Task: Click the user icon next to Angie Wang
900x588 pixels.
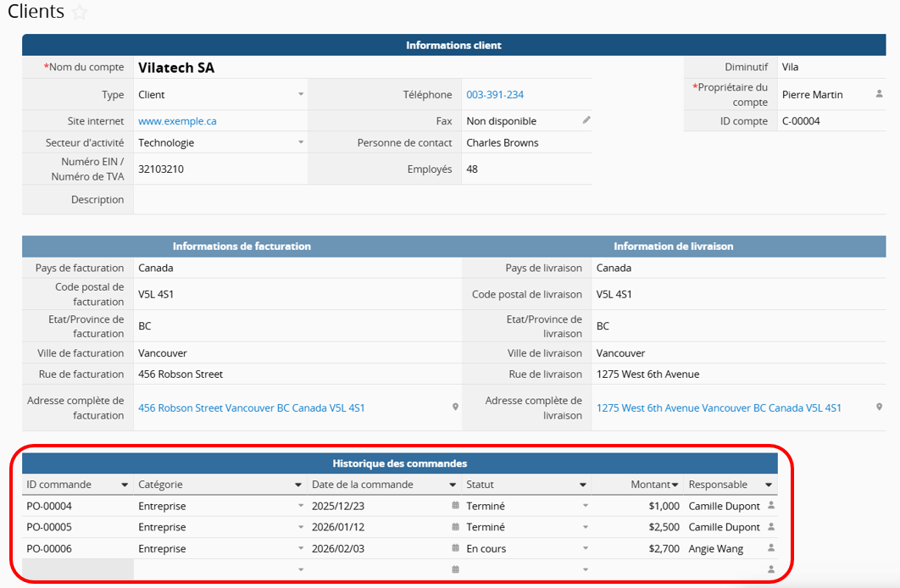Action: [x=770, y=548]
